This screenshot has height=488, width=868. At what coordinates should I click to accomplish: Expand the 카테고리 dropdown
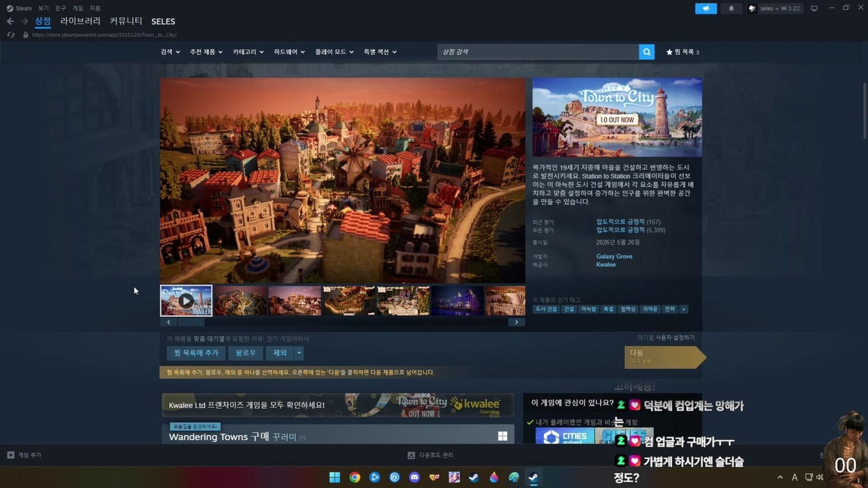(248, 52)
